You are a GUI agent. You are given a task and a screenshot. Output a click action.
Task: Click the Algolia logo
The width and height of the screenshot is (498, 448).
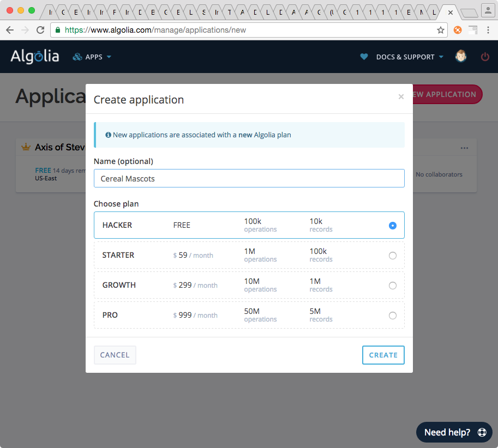coord(34,57)
